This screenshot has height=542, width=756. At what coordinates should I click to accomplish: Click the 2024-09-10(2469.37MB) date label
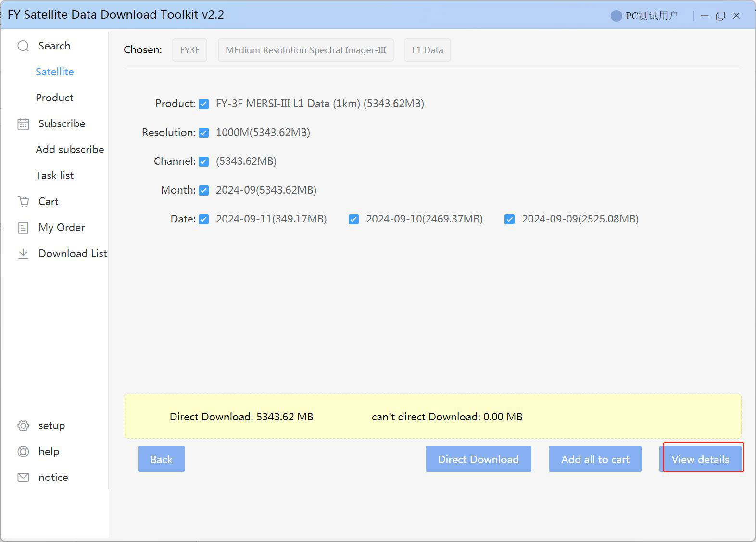click(424, 219)
